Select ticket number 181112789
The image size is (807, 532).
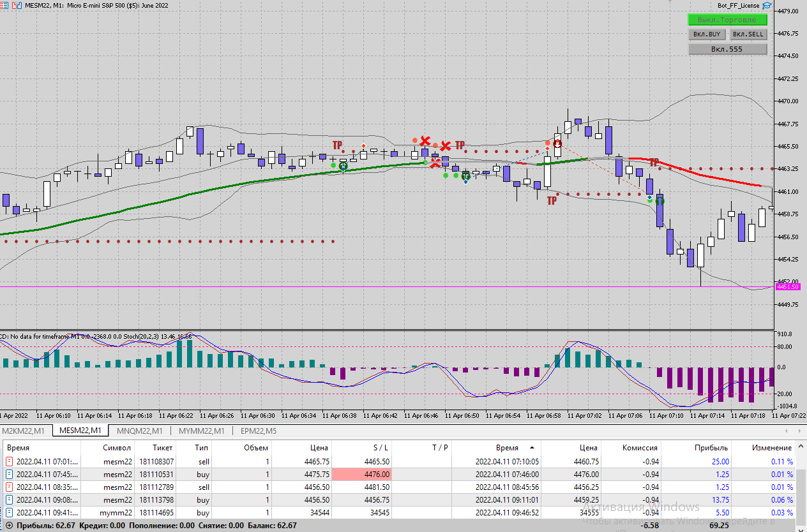pyautogui.click(x=156, y=487)
